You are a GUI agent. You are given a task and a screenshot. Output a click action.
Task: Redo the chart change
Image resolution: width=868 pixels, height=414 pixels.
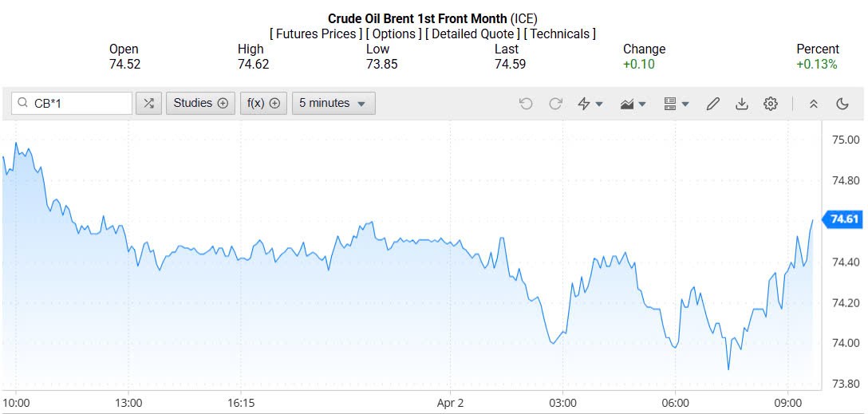pyautogui.click(x=556, y=104)
